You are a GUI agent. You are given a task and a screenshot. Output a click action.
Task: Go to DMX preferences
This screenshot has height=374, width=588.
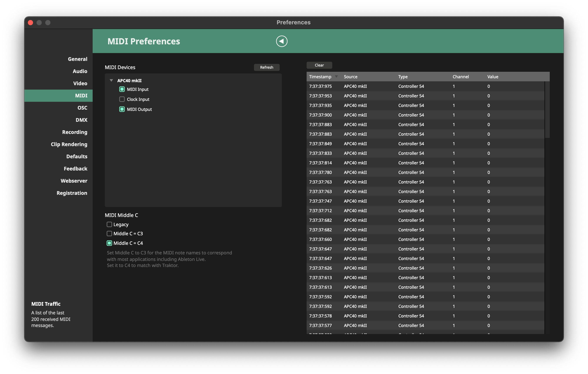point(81,120)
